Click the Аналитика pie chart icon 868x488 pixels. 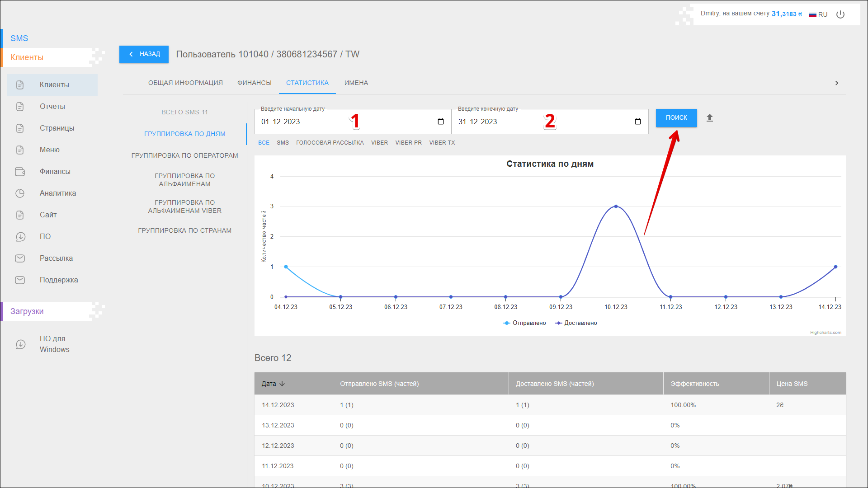pos(20,193)
